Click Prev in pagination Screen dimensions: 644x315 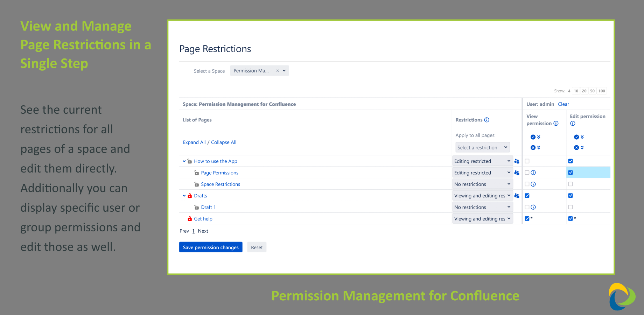(x=184, y=231)
